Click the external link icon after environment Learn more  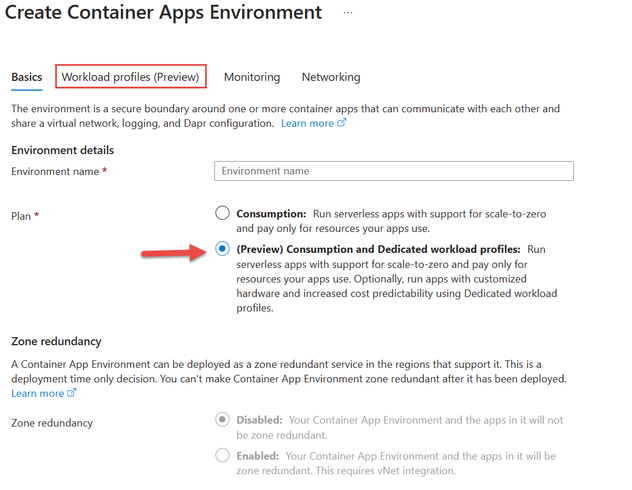tap(341, 122)
